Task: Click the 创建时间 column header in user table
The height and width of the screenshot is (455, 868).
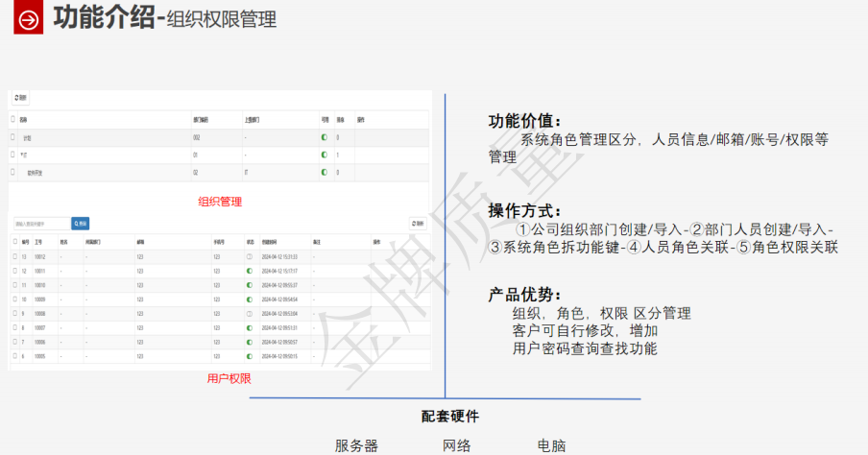Action: pos(271,242)
